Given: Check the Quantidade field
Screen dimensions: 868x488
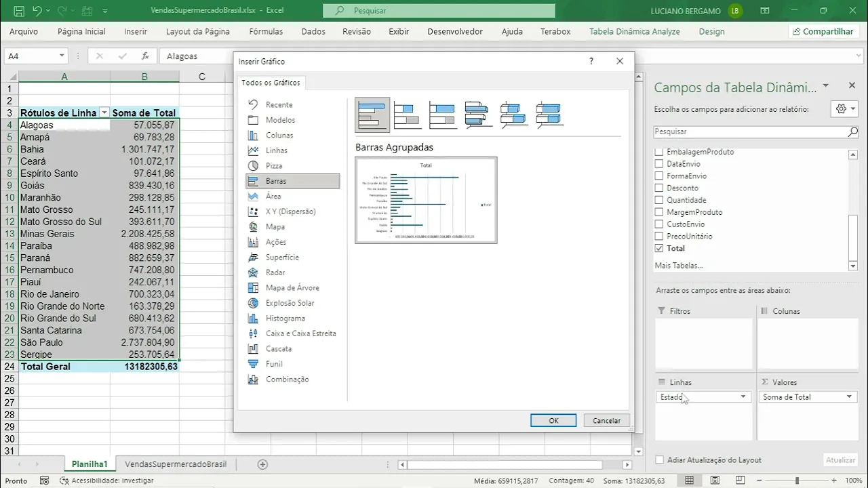Looking at the screenshot, I should pos(658,200).
